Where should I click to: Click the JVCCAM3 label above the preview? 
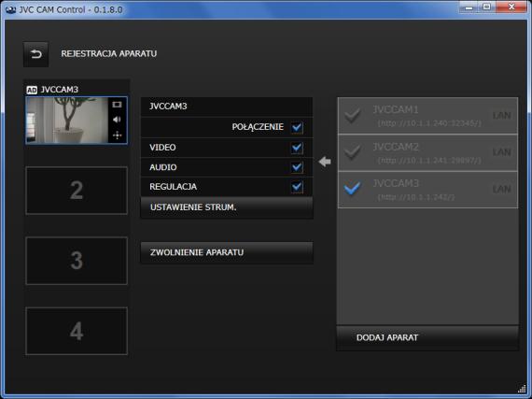click(x=60, y=90)
